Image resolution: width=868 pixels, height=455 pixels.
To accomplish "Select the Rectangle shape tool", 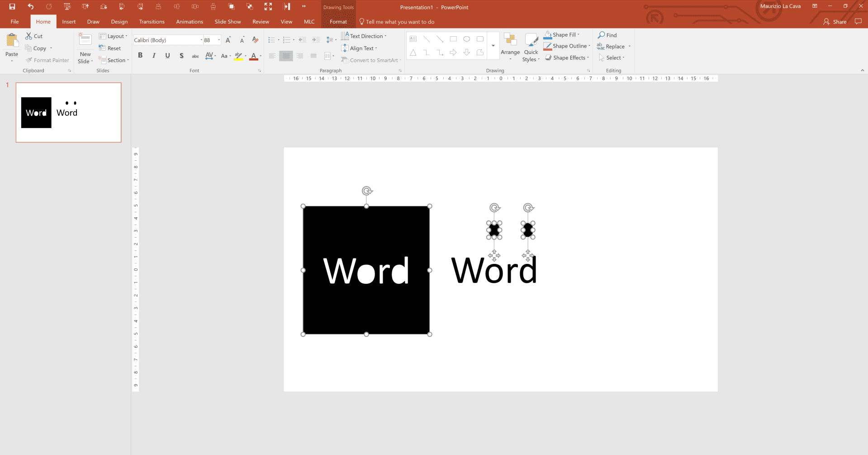I will (x=453, y=39).
